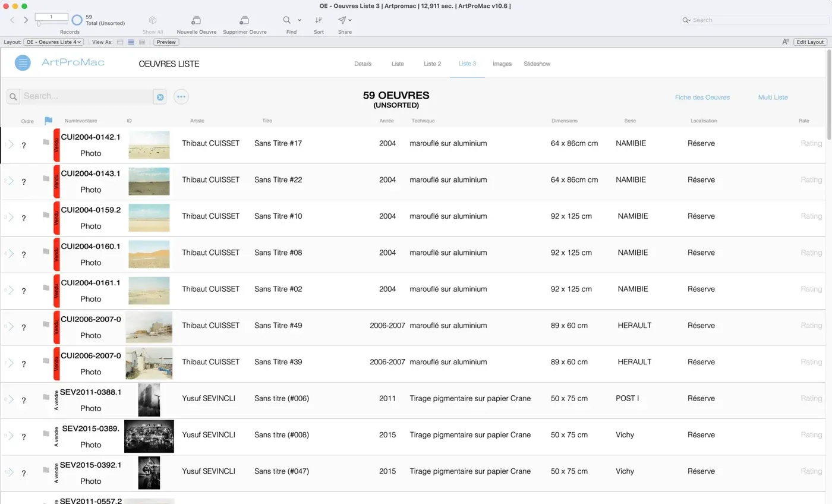Toggle the A vendre status on SEV2015-0389

(56, 437)
